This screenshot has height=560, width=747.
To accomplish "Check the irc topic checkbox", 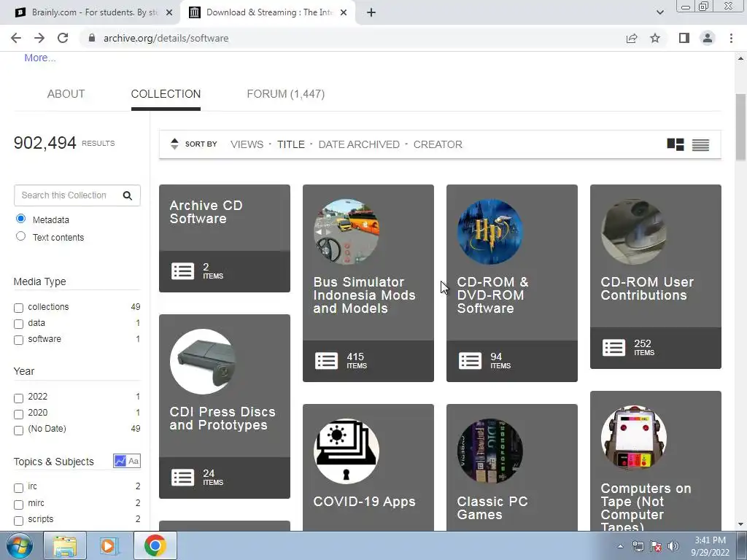I will (x=18, y=488).
